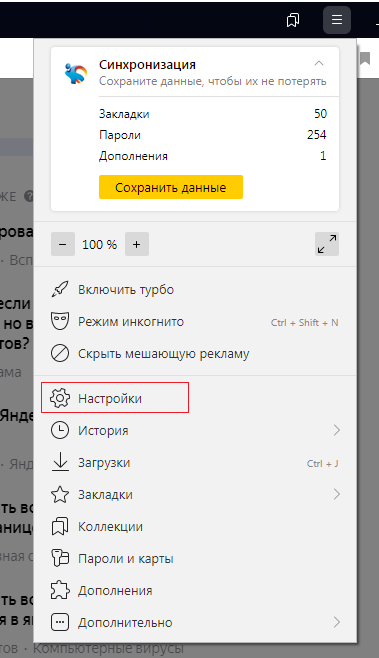379x658 pixels.
Task: Increase zoom with the plus button
Action: pos(136,244)
